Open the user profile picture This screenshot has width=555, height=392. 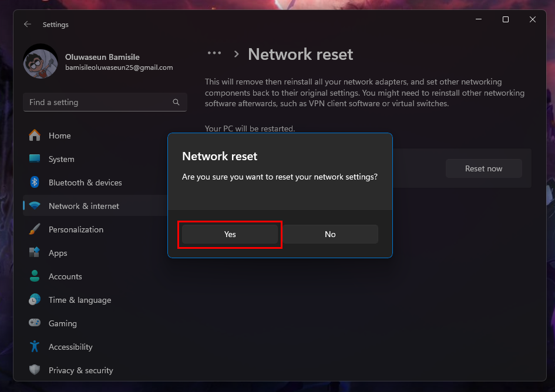tap(41, 61)
